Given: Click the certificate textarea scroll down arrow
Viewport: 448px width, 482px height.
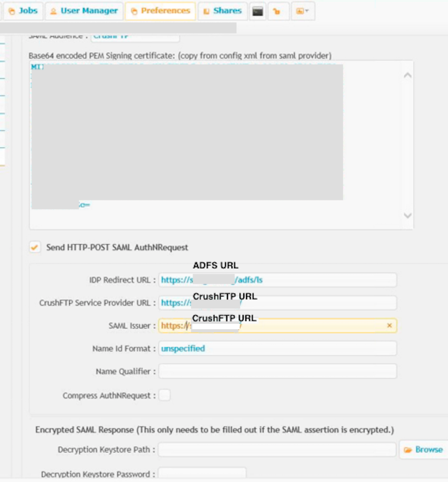Looking at the screenshot, I should [x=408, y=215].
